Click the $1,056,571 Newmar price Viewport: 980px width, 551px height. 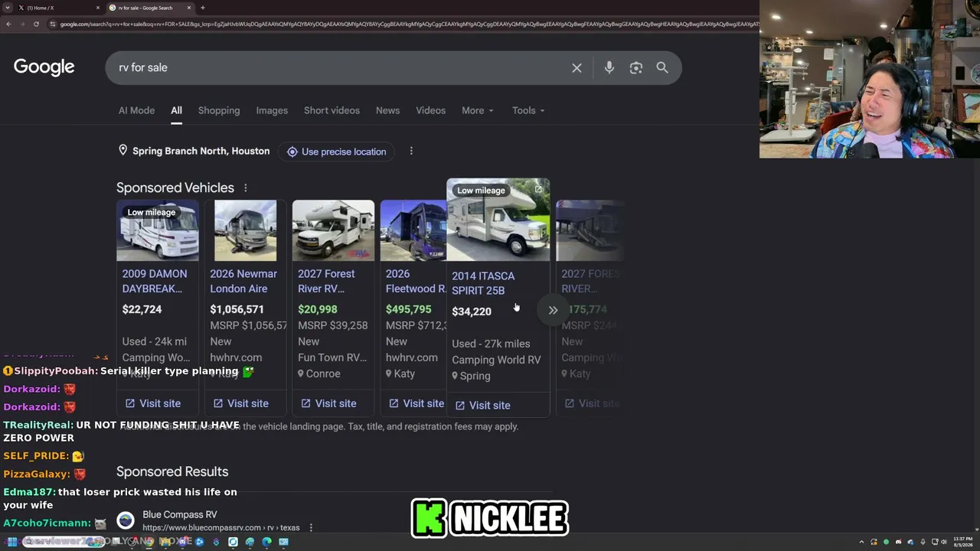click(x=237, y=309)
